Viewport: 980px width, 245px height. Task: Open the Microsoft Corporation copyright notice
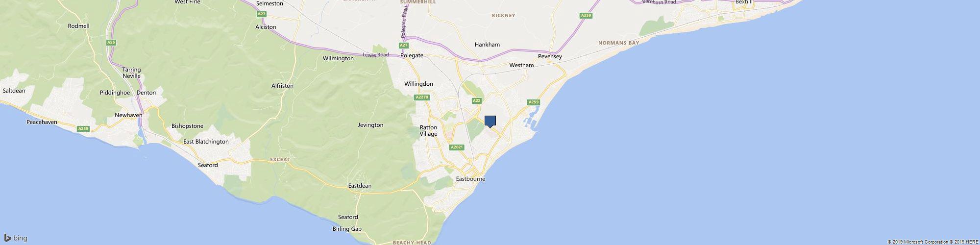[x=914, y=242]
